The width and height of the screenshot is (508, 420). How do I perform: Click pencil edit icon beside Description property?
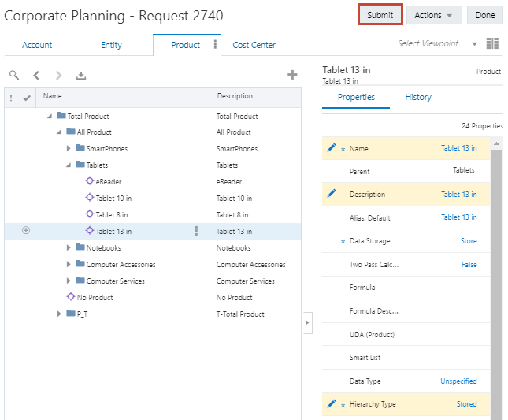click(332, 194)
